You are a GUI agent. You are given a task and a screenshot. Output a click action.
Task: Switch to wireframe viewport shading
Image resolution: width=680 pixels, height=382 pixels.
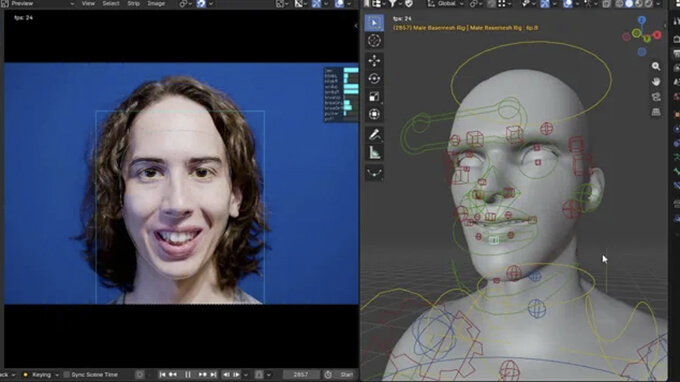619,4
